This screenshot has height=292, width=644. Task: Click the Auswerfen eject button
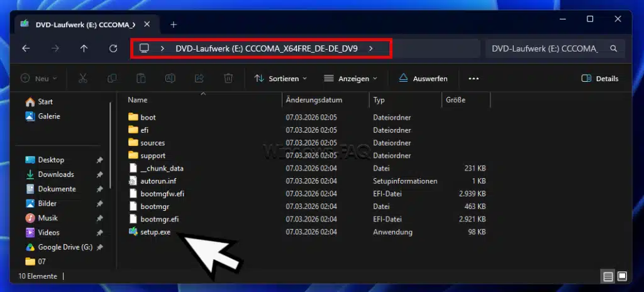[x=423, y=79]
